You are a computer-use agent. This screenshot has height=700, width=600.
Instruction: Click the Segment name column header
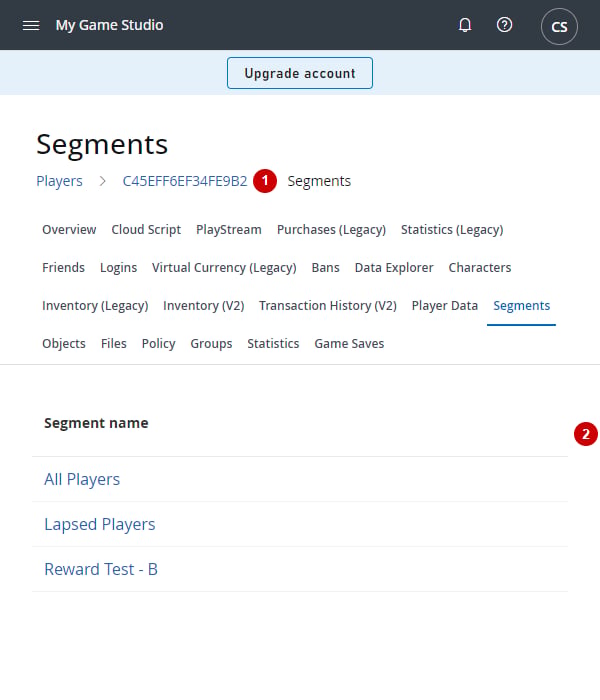coord(96,423)
